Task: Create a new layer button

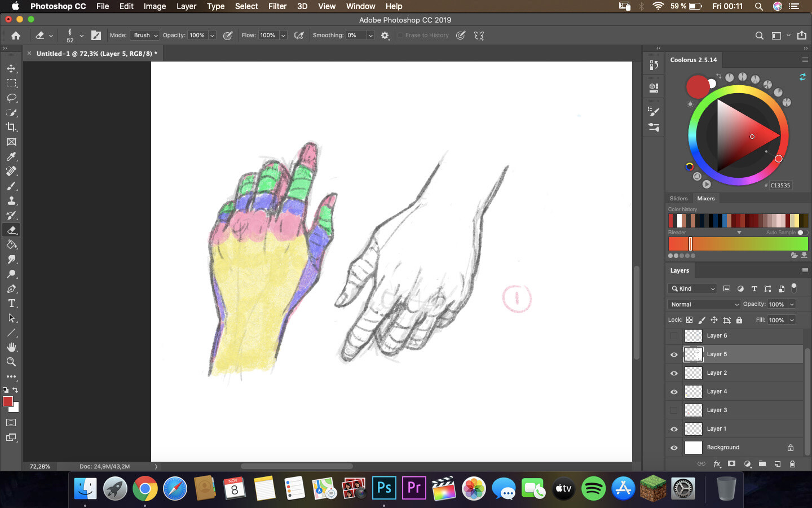Action: tap(777, 464)
